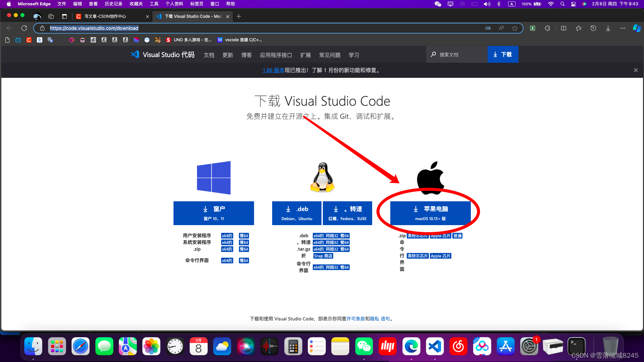Image resolution: width=644 pixels, height=362 pixels.
Task: Click the Visual Studio Code logo in the site header
Action: point(135,55)
